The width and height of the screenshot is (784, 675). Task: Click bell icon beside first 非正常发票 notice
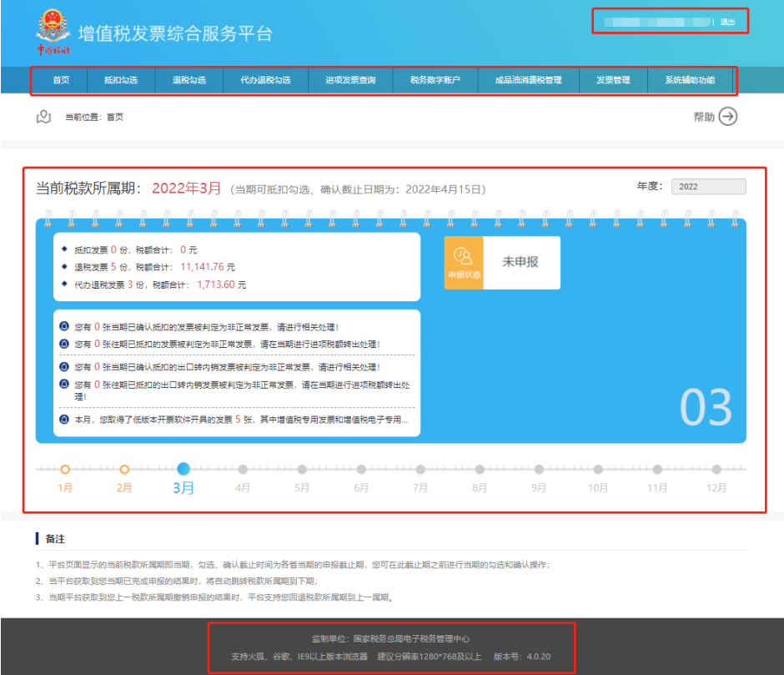coord(64,327)
